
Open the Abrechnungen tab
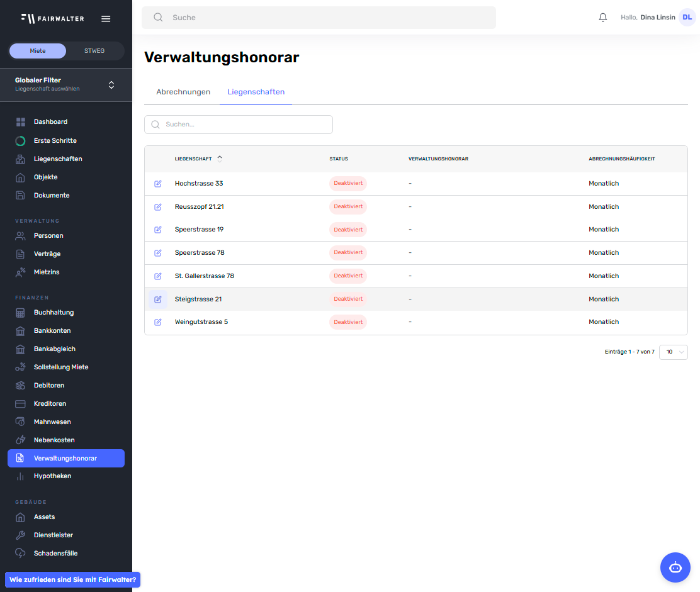pyautogui.click(x=183, y=92)
